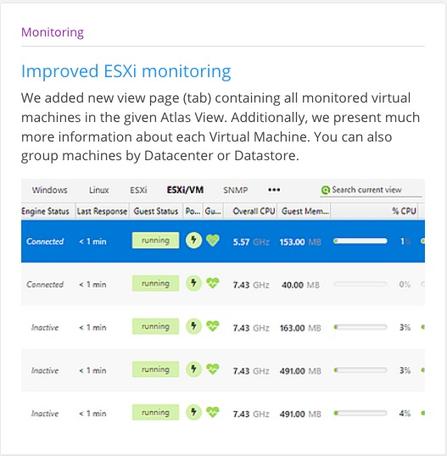Click the running badge in the 40.00 MB row
Screen dimensions: 447x456
pos(155,283)
